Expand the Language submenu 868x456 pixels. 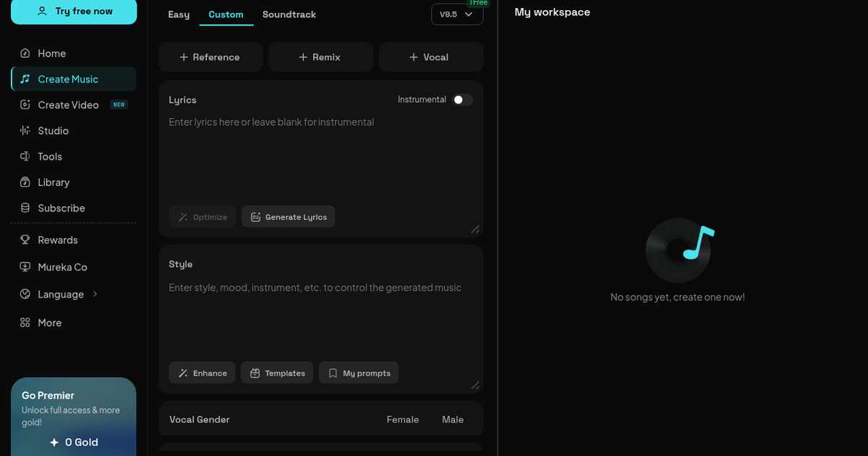[95, 294]
